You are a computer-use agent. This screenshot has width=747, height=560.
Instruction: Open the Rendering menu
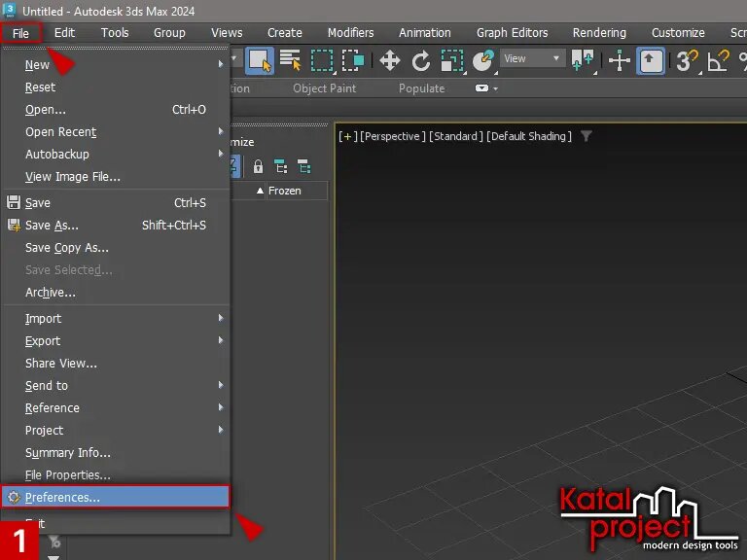pos(599,32)
